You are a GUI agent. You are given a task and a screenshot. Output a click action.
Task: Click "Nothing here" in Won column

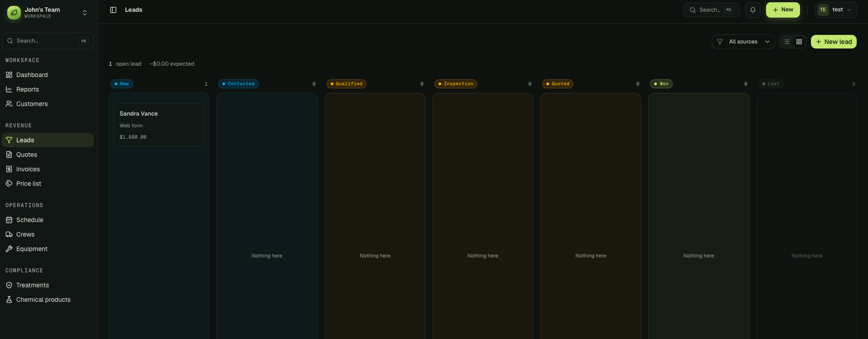[x=699, y=256]
